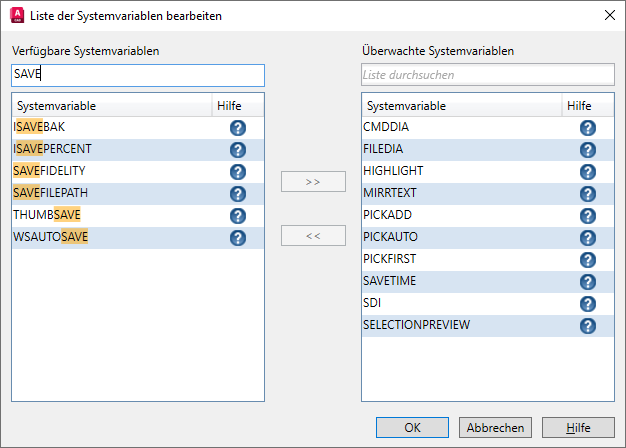Image resolution: width=626 pixels, height=448 pixels.
Task: Open help icon for WSAUTOSAVE
Action: 238,238
